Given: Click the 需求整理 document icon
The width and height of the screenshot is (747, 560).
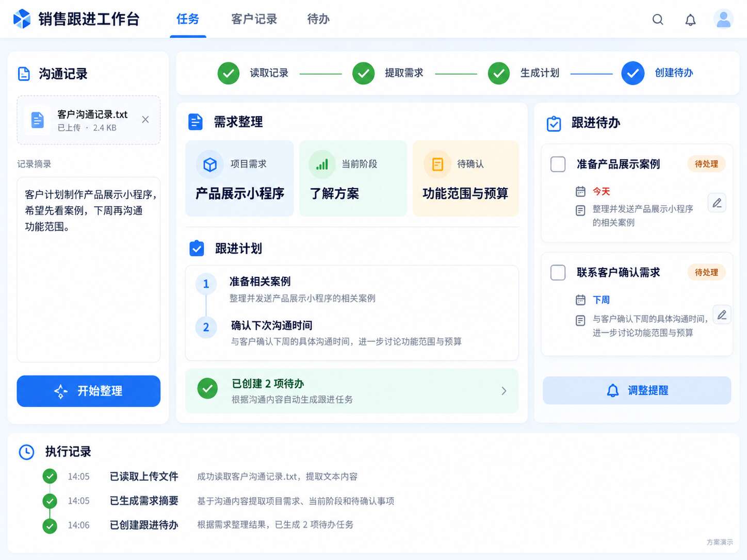Looking at the screenshot, I should click(x=196, y=122).
